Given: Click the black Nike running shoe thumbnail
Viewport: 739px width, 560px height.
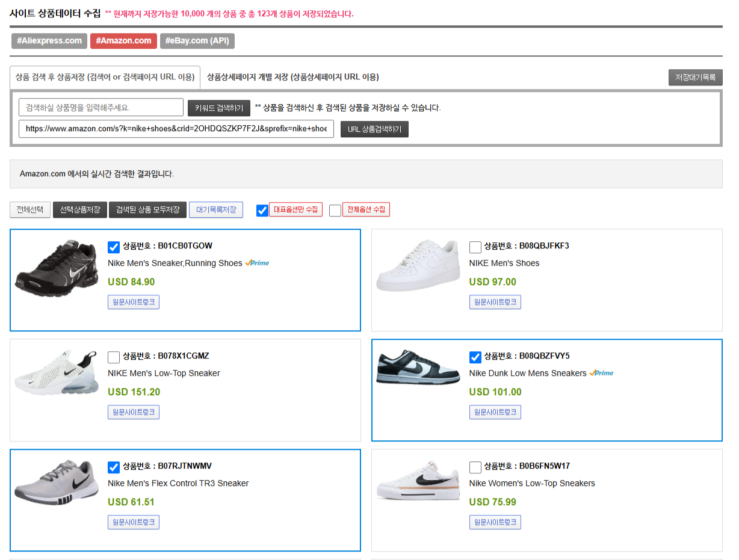Looking at the screenshot, I should coord(56,264).
